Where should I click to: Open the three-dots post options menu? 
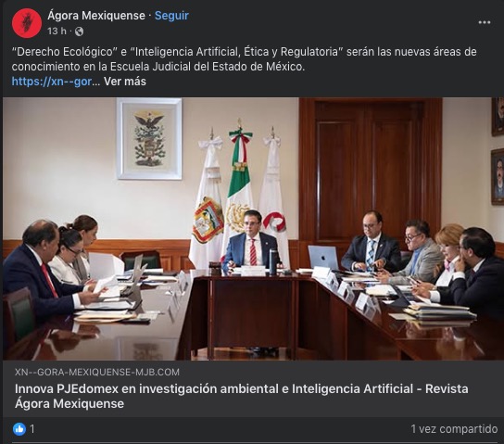coord(484,22)
